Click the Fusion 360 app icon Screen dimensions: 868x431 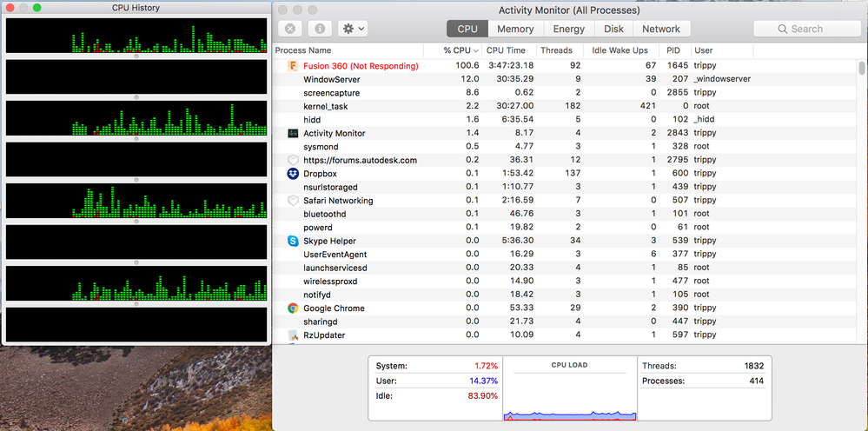coord(293,66)
